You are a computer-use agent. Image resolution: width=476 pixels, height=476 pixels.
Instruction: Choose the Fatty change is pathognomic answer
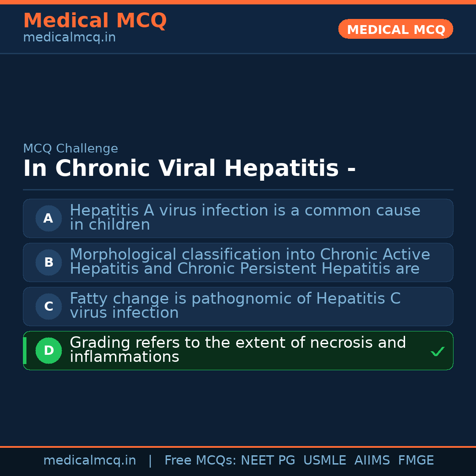click(235, 306)
